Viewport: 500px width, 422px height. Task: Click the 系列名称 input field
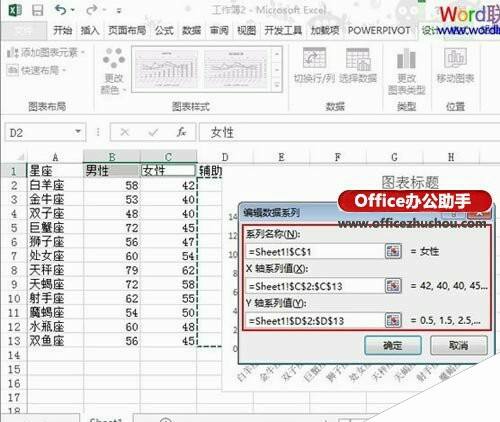(x=315, y=252)
